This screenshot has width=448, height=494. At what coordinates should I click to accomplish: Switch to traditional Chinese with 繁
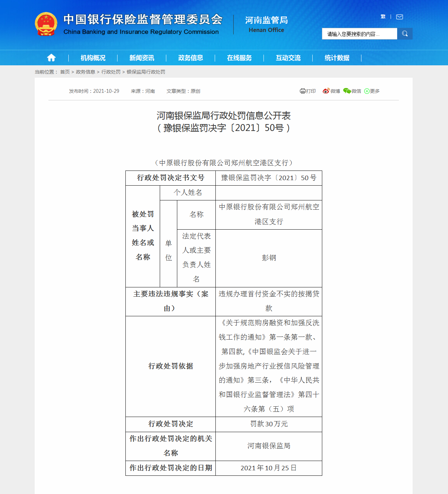point(383,17)
